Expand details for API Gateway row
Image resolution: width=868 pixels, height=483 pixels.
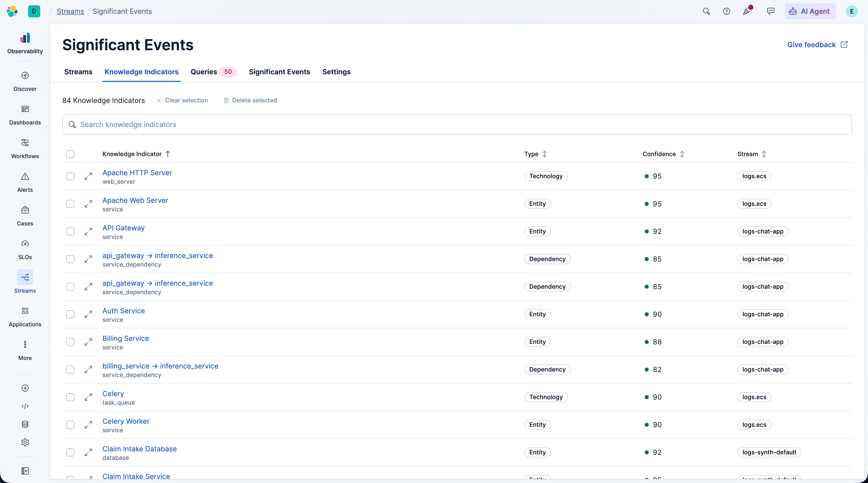click(88, 231)
